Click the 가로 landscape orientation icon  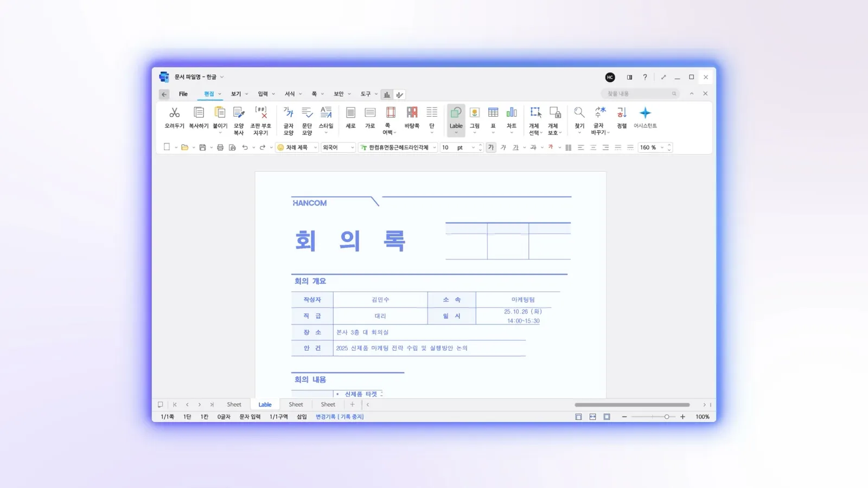pyautogui.click(x=370, y=112)
